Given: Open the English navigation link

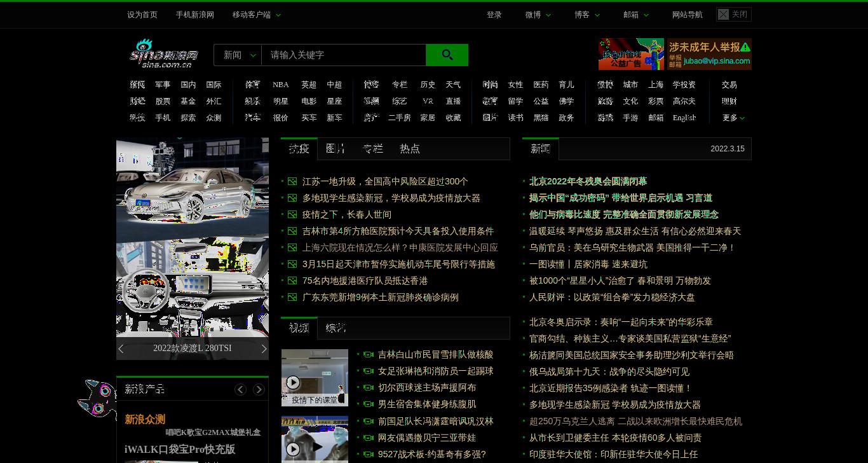Looking at the screenshot, I should pos(684,118).
